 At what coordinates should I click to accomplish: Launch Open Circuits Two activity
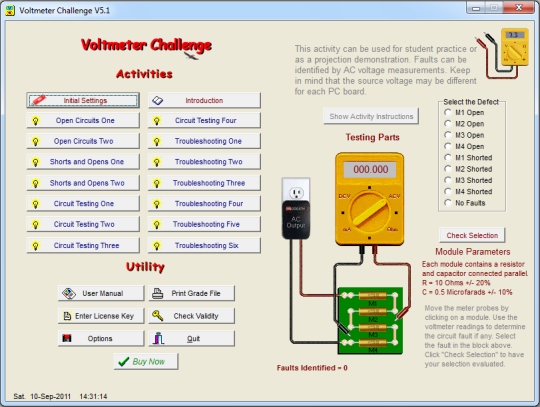coord(83,141)
